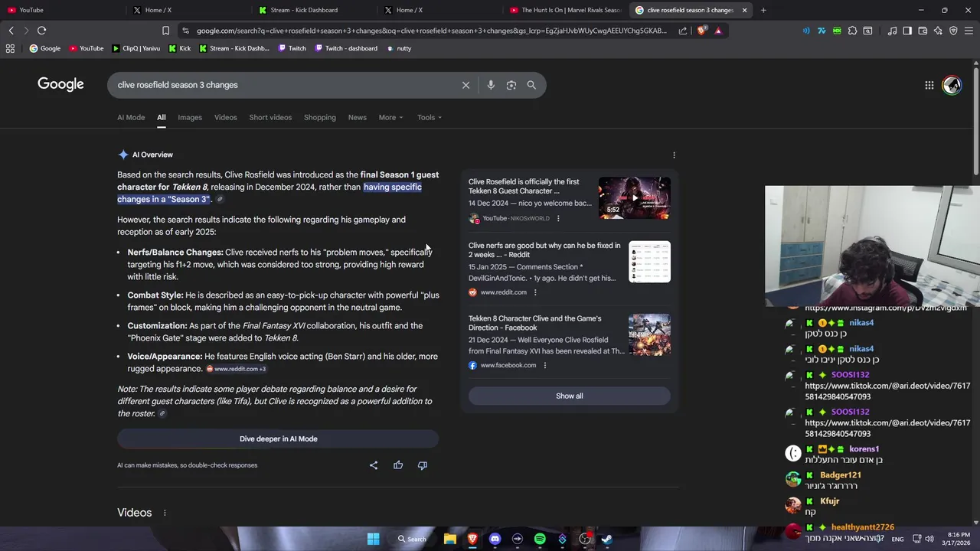Open the Brave Wallet icon
Screen dimensions: 980x551
click(923, 31)
